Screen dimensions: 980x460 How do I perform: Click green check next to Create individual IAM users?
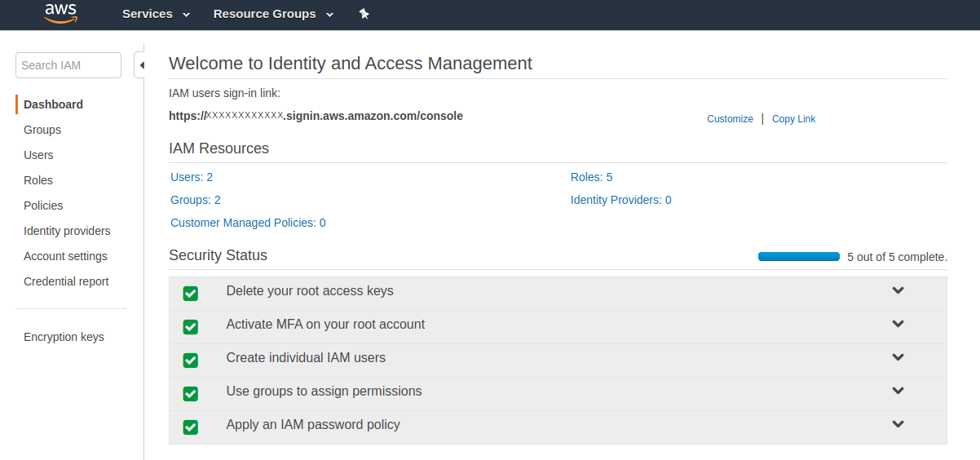coord(191,360)
